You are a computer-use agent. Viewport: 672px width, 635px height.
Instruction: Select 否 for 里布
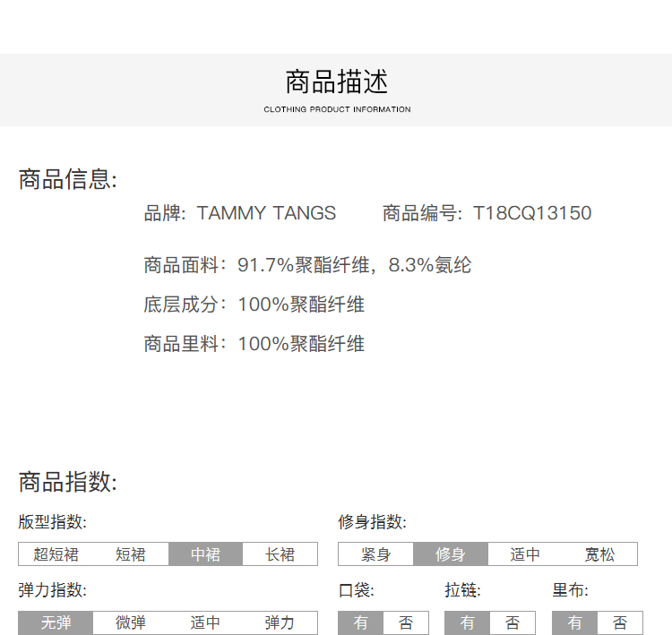pos(620,622)
